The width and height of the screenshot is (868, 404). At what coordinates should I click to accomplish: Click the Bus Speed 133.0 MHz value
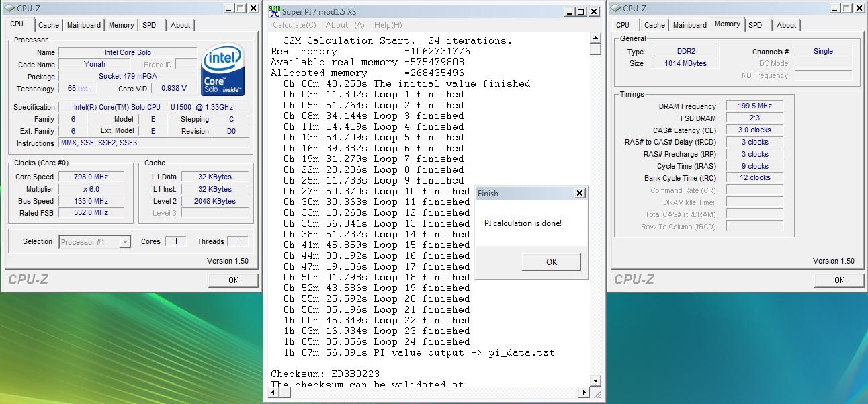point(91,202)
